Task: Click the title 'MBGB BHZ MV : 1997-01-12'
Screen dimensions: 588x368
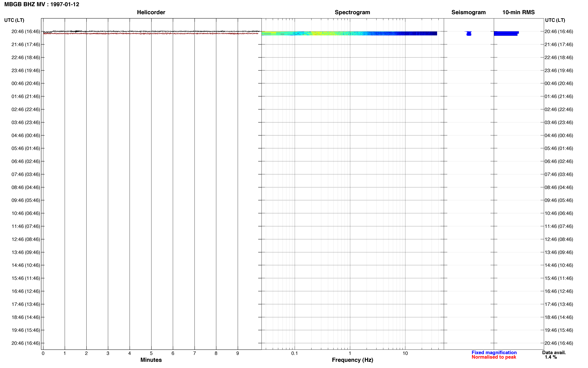Action: (x=42, y=4)
